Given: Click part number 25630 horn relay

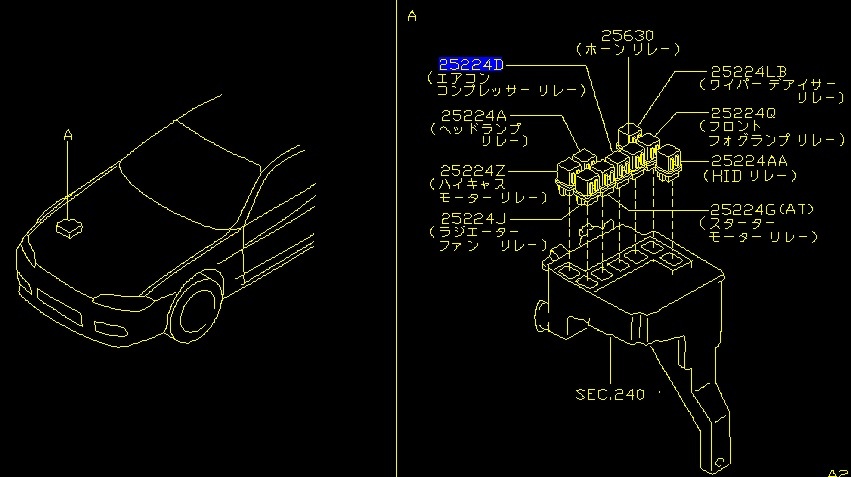Looking at the screenshot, I should 627,36.
